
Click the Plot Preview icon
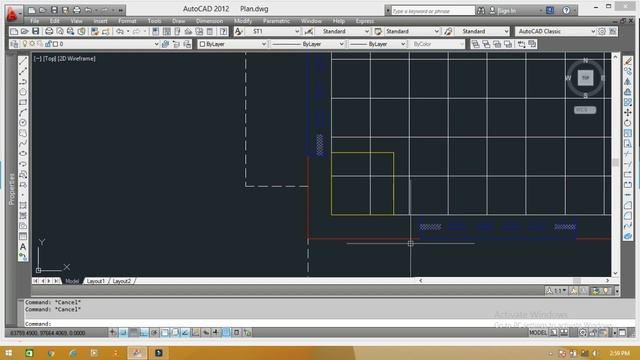pyautogui.click(x=60, y=31)
